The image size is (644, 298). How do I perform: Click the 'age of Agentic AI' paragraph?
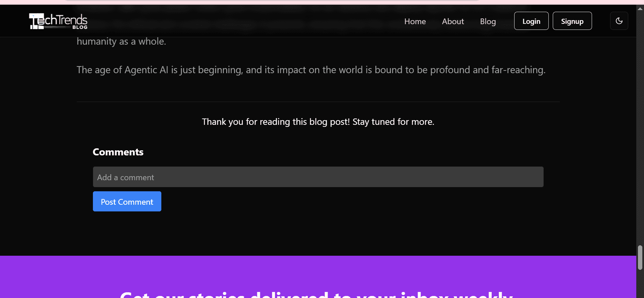coord(311,70)
